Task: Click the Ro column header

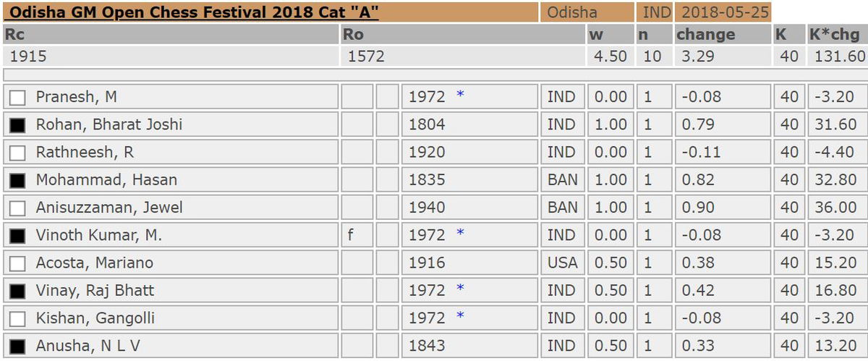Action: click(x=353, y=34)
